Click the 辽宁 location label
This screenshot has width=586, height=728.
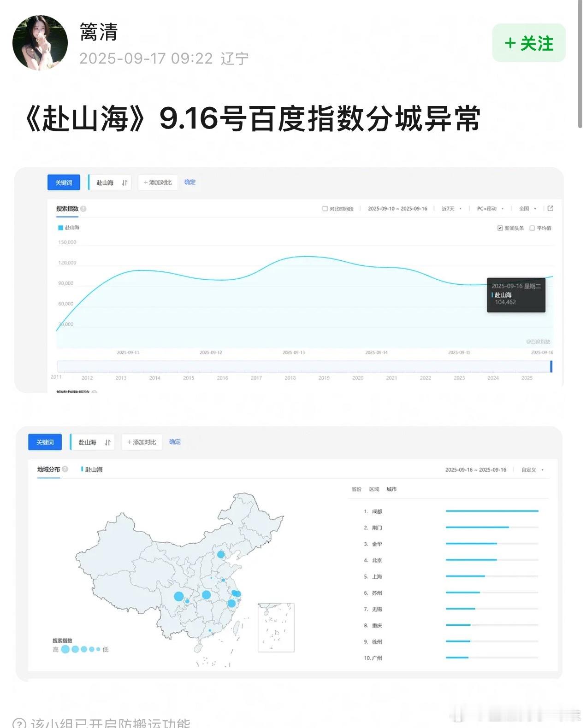point(235,59)
